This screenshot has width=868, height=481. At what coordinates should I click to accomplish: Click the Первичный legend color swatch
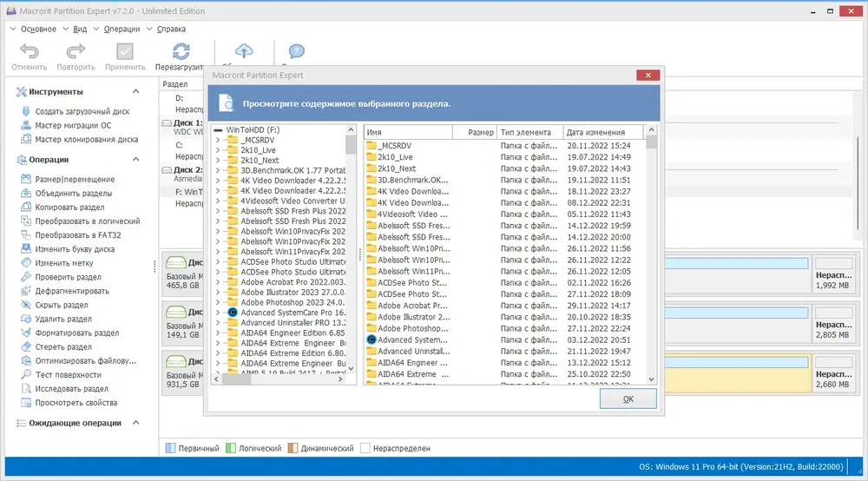tap(170, 448)
